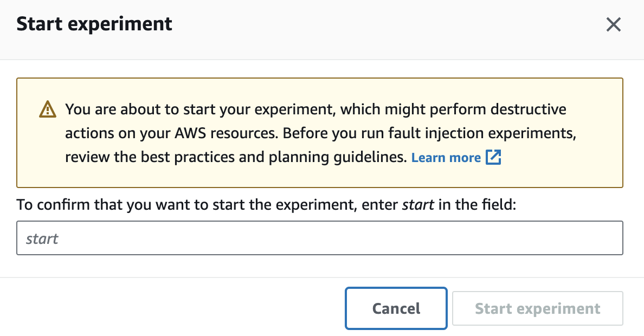Click the first line of the warning message

(x=315, y=109)
